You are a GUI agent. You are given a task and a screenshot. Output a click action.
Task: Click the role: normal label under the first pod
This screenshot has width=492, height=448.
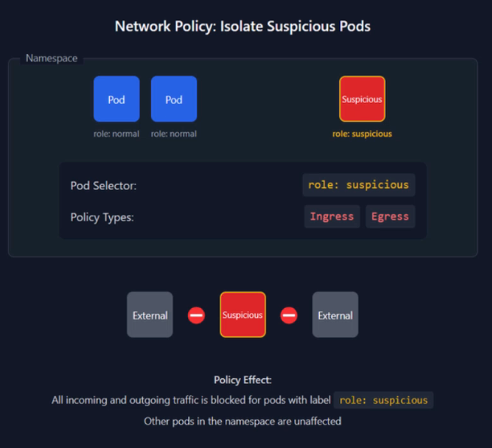(117, 134)
